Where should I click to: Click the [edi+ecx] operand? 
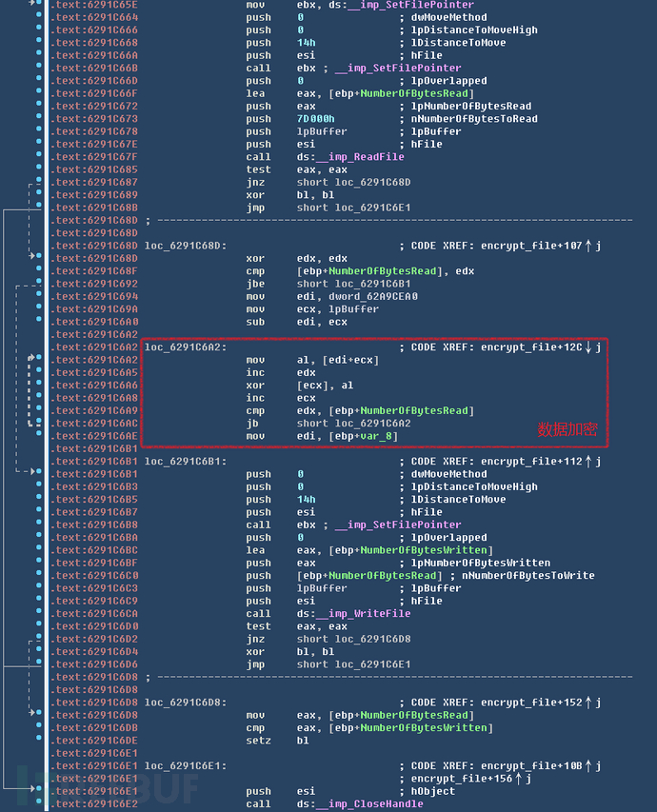pyautogui.click(x=350, y=360)
